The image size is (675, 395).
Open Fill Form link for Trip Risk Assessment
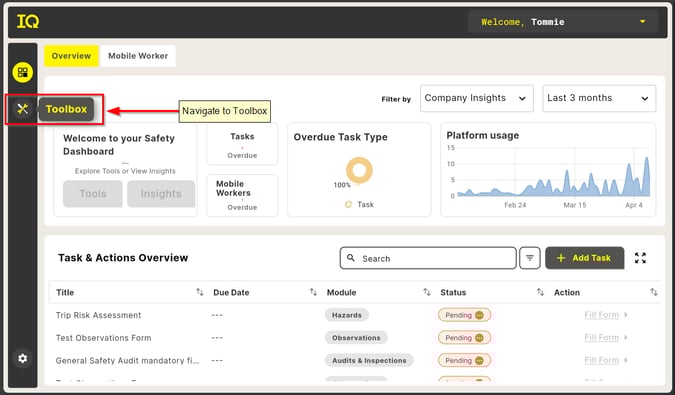click(601, 315)
